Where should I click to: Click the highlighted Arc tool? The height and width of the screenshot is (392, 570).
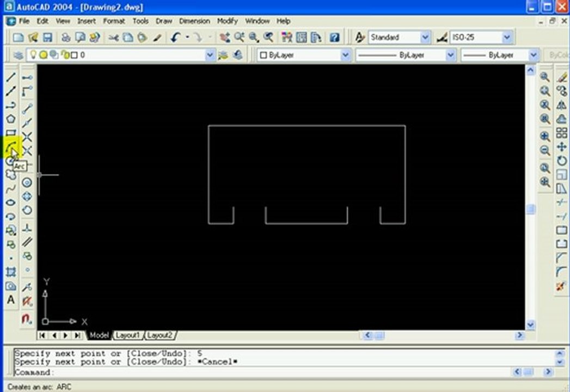coord(10,148)
